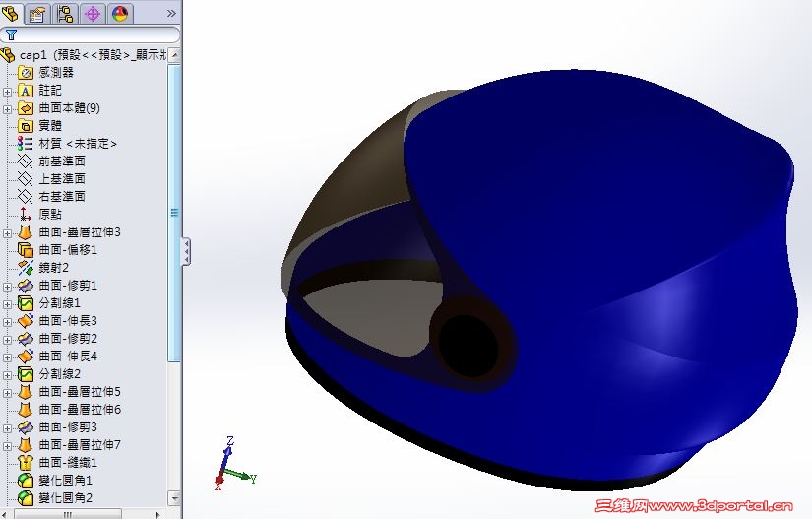Select the 曲面-伸長3 extend surface icon
812x519 pixels.
[x=26, y=321]
